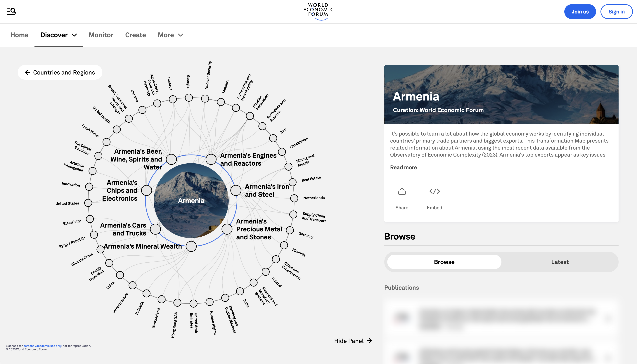Click the Armenia header banner image

coord(501,94)
